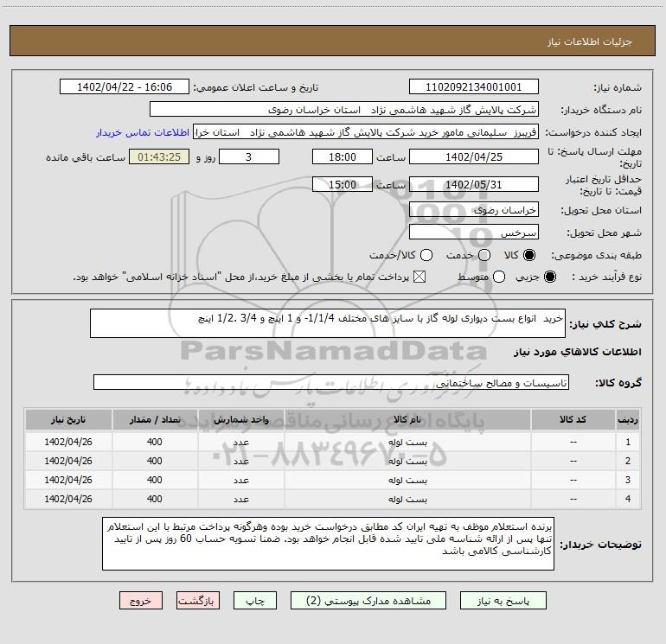Select the خدمت radio option
The height and width of the screenshot is (644, 666).
pos(483,255)
